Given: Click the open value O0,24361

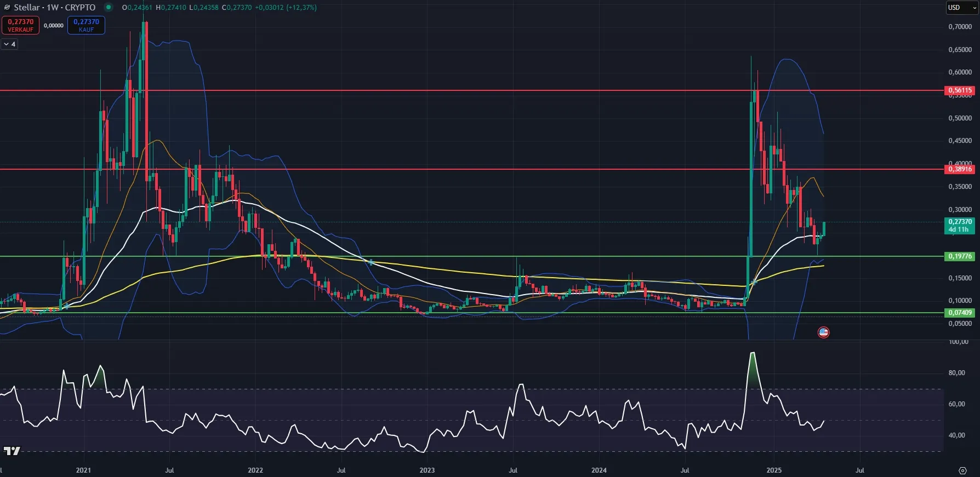Looking at the screenshot, I should (137, 8).
